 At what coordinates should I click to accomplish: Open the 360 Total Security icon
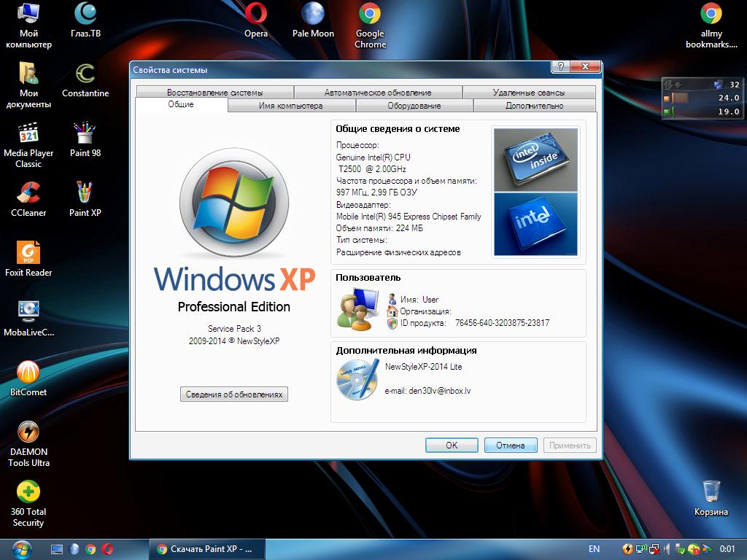(x=28, y=504)
